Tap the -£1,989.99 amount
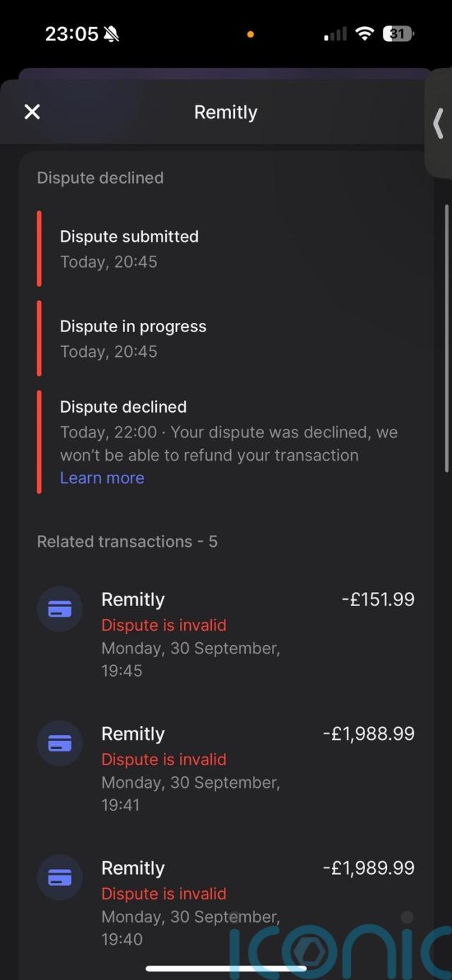452x980 pixels. [369, 868]
